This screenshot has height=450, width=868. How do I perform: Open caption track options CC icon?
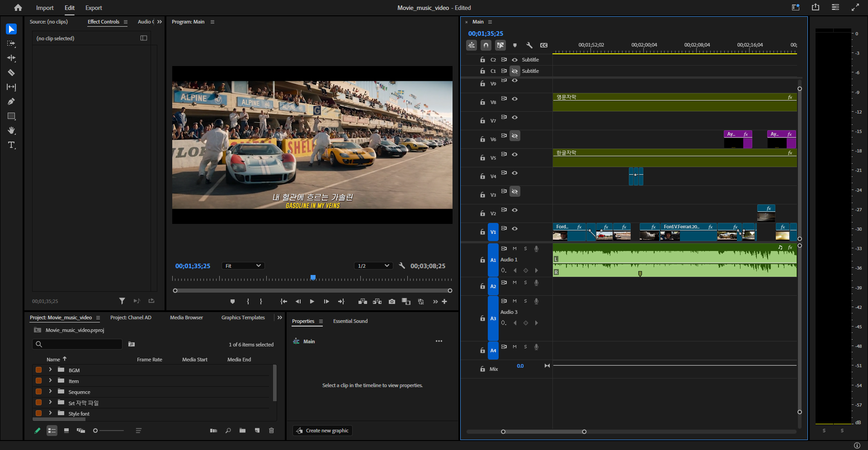pos(544,45)
